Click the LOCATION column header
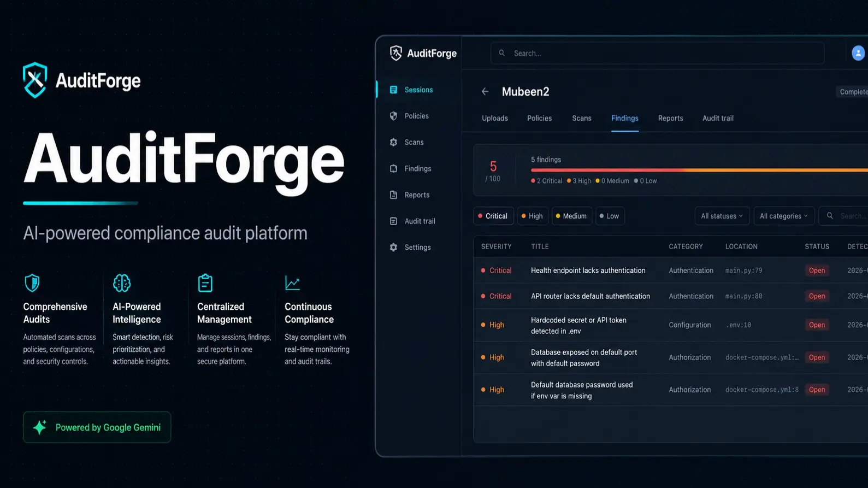The width and height of the screenshot is (868, 488). tap(741, 246)
